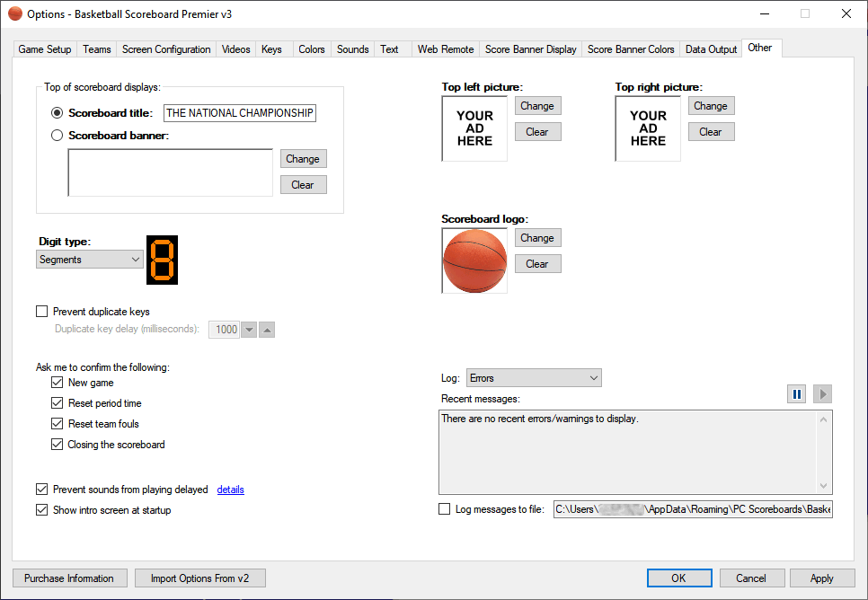Expand the Log type Errors dropdown
Image resolution: width=868 pixels, height=600 pixels.
pyautogui.click(x=534, y=378)
